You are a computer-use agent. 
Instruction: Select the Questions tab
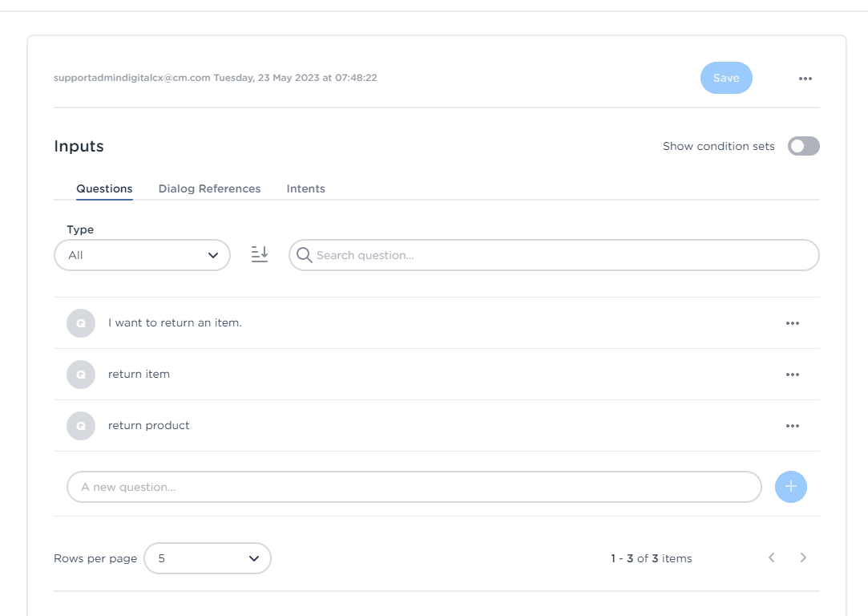(x=104, y=188)
